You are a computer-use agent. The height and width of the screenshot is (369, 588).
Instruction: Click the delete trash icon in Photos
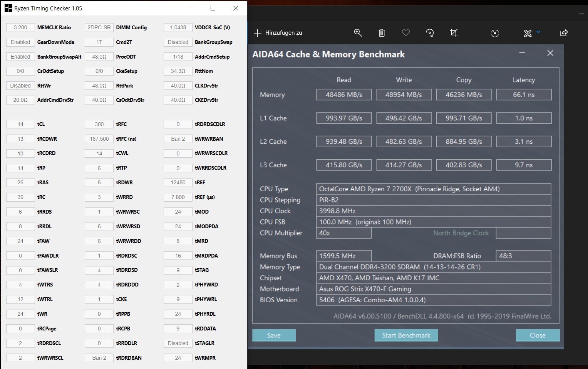tap(382, 33)
